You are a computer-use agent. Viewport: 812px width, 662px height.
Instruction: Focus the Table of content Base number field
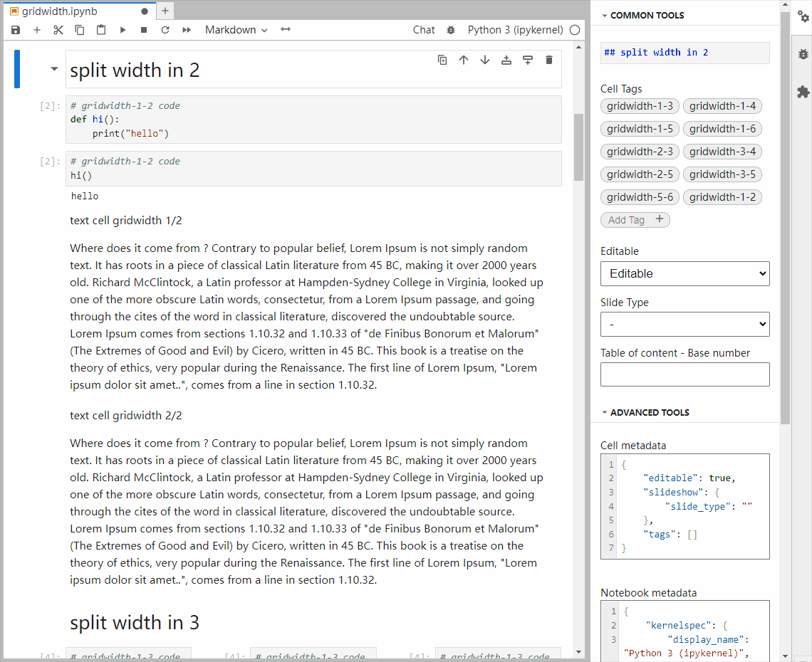pos(685,374)
